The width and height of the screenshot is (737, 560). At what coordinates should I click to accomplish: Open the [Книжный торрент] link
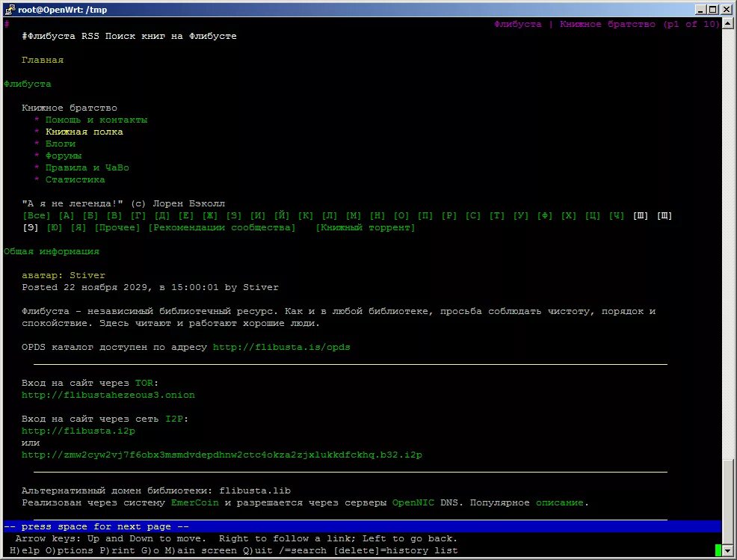366,227
